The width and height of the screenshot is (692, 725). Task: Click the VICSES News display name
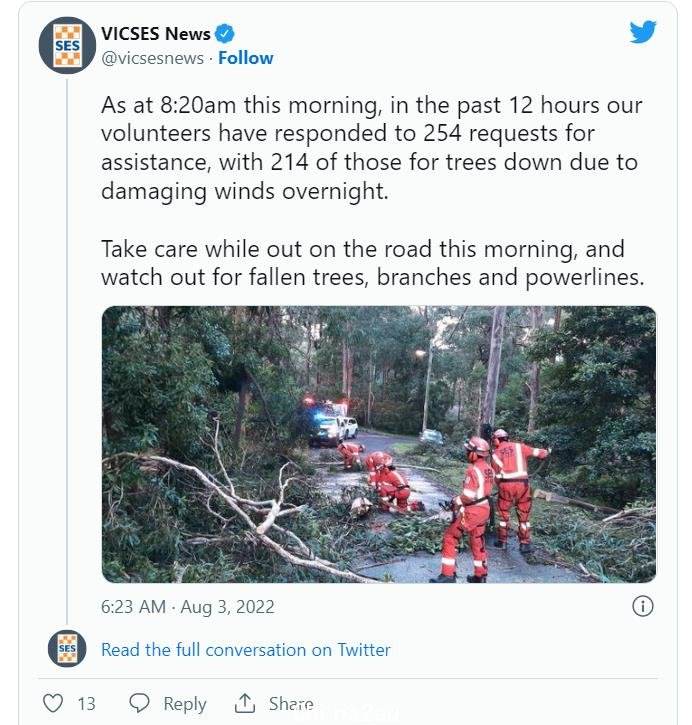(156, 34)
